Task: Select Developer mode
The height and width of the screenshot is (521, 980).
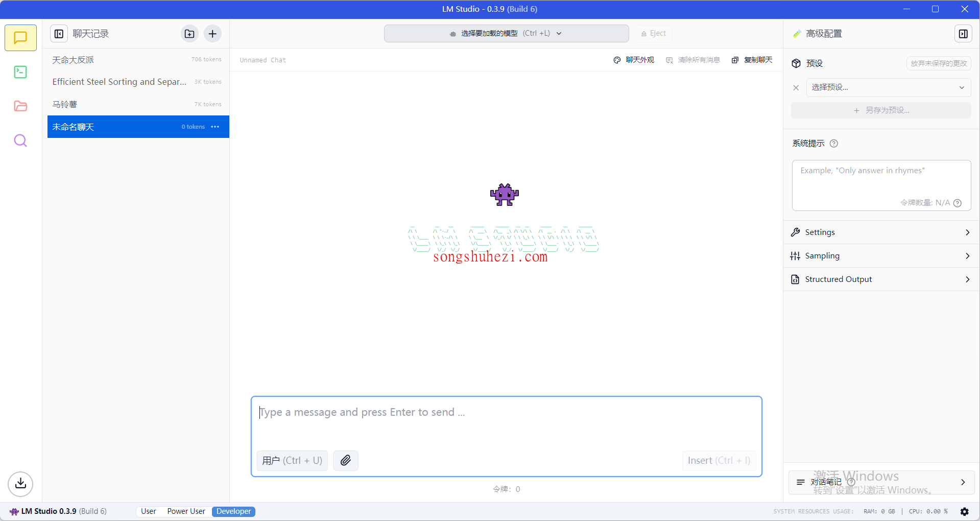Action: (233, 511)
